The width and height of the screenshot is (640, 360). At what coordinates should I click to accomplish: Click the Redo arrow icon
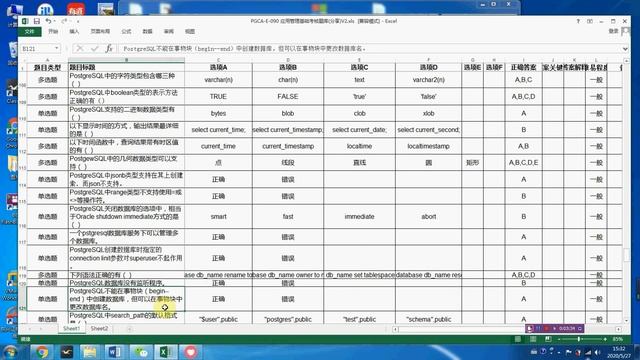tap(64, 21)
